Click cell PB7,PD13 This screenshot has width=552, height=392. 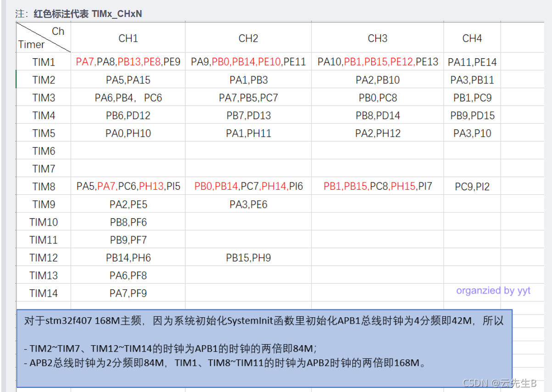tap(248, 116)
